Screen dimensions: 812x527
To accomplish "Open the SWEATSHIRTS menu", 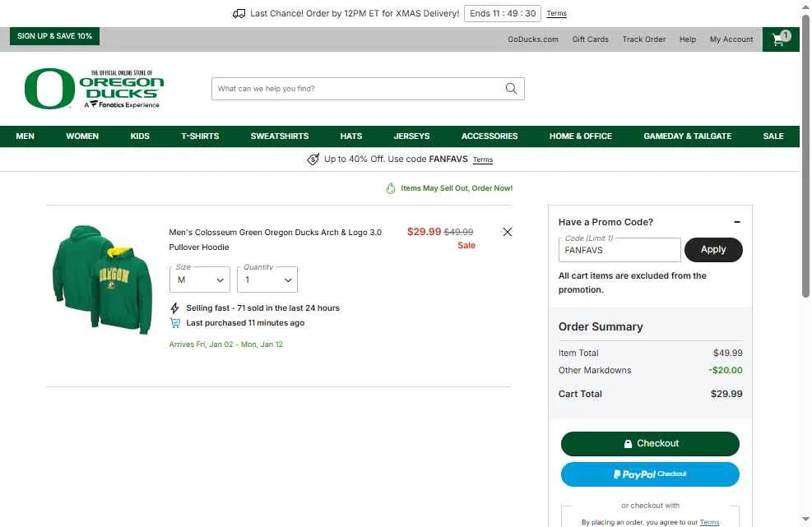I will (x=280, y=136).
